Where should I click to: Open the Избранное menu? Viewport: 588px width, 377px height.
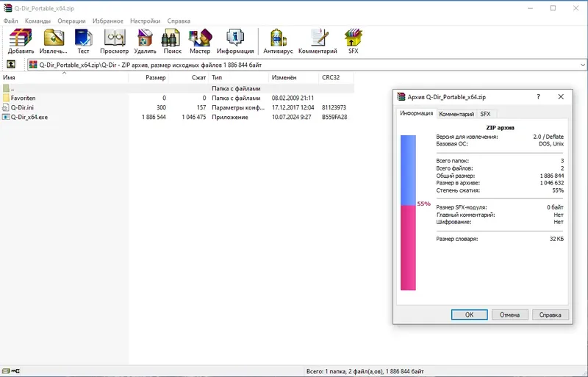click(x=107, y=21)
